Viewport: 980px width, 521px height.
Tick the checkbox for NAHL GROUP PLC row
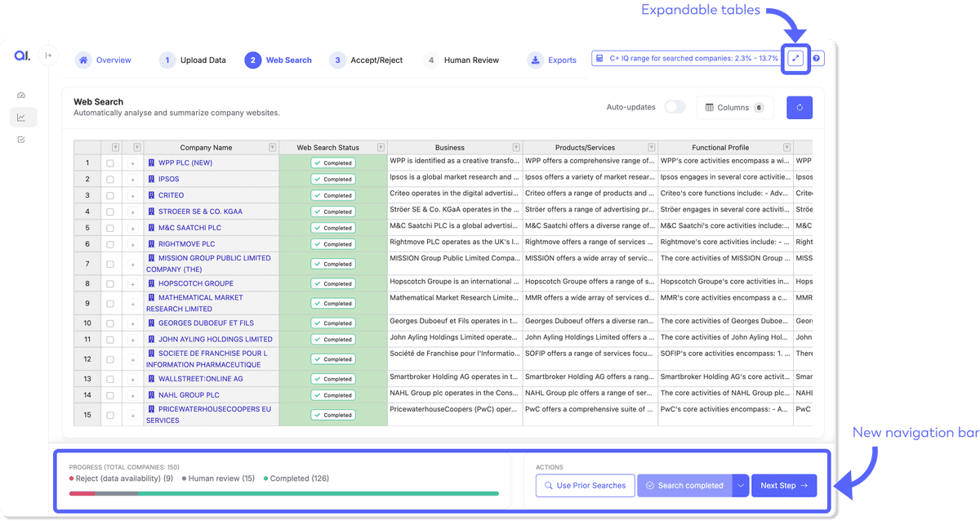[x=110, y=395]
